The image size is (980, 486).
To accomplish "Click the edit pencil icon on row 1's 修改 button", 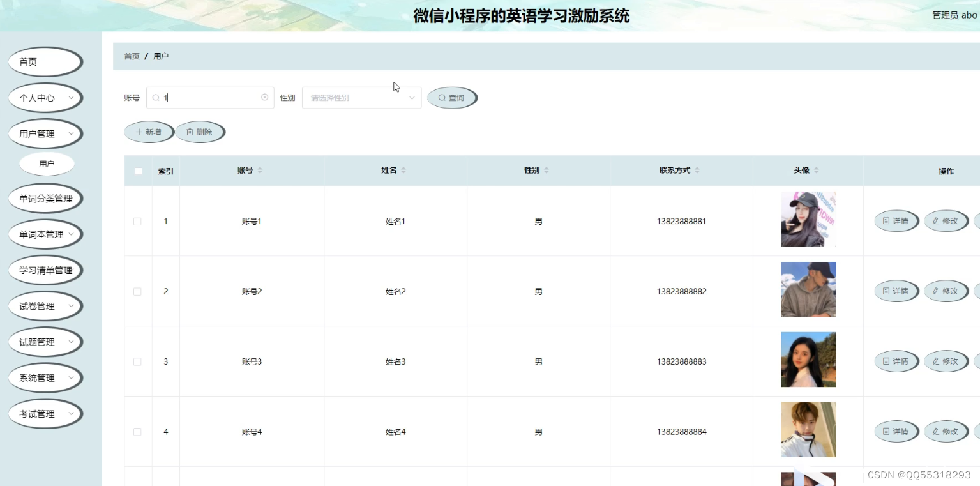I will click(x=936, y=220).
